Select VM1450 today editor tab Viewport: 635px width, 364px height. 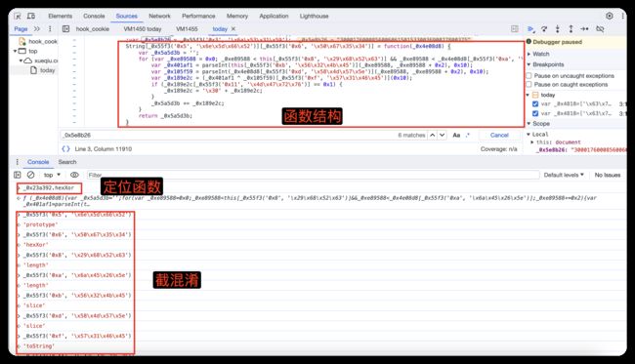click(x=143, y=29)
